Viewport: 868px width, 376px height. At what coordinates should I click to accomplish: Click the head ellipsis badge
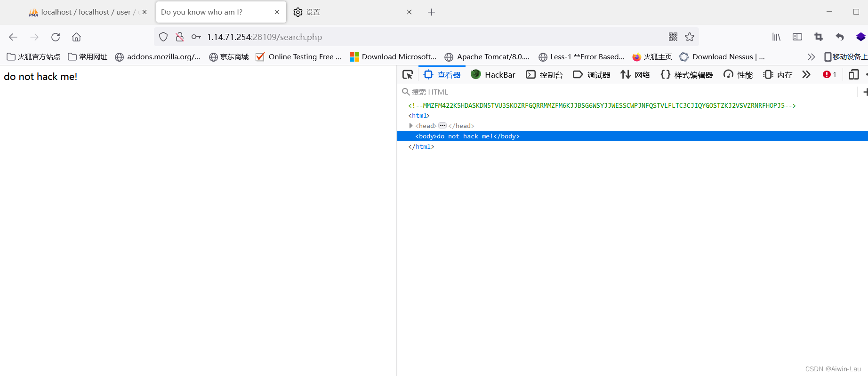pos(442,126)
